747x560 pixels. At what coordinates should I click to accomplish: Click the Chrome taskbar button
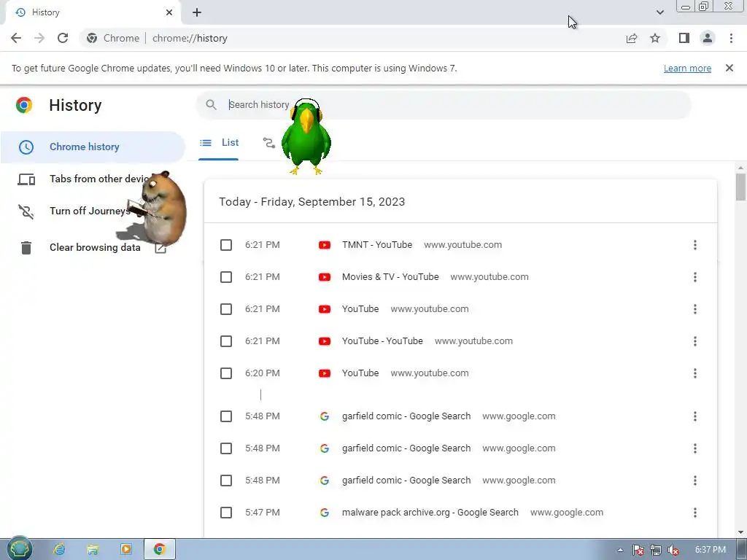(x=160, y=549)
